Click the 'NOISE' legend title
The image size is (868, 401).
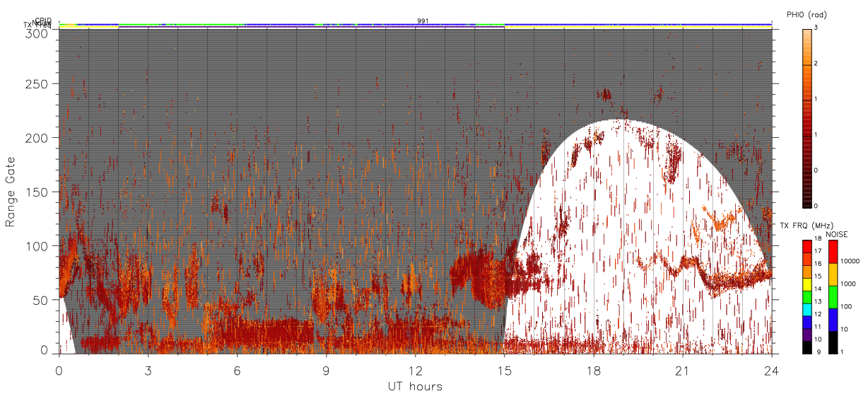click(836, 234)
